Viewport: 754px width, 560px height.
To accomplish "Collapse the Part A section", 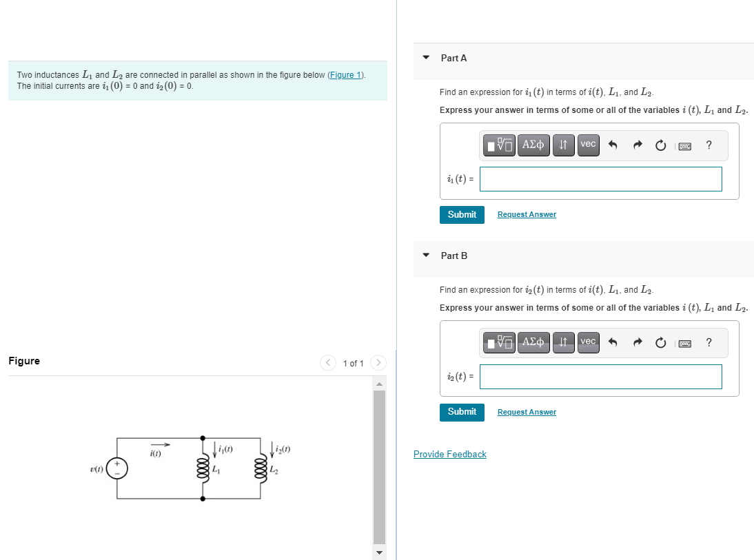I will coord(425,59).
